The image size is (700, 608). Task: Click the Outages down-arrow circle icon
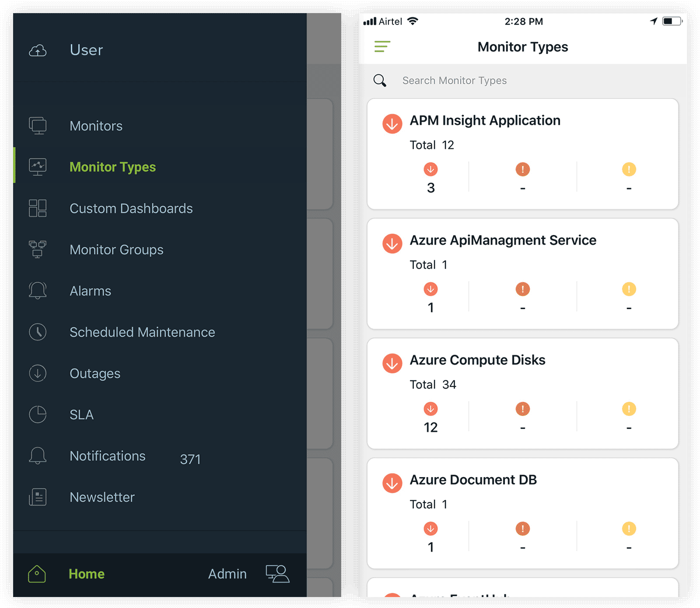pyautogui.click(x=38, y=373)
